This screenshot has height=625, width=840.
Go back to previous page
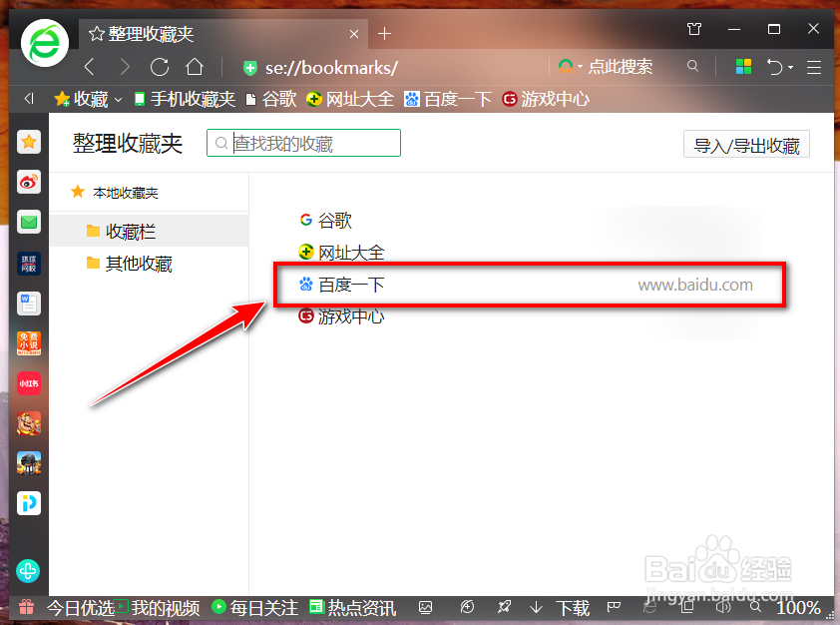[x=90, y=67]
